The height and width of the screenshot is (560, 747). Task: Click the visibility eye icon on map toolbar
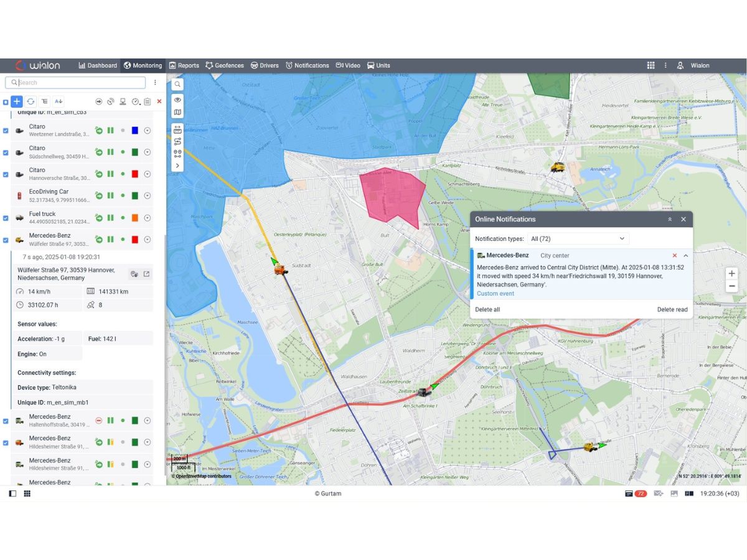coord(177,100)
